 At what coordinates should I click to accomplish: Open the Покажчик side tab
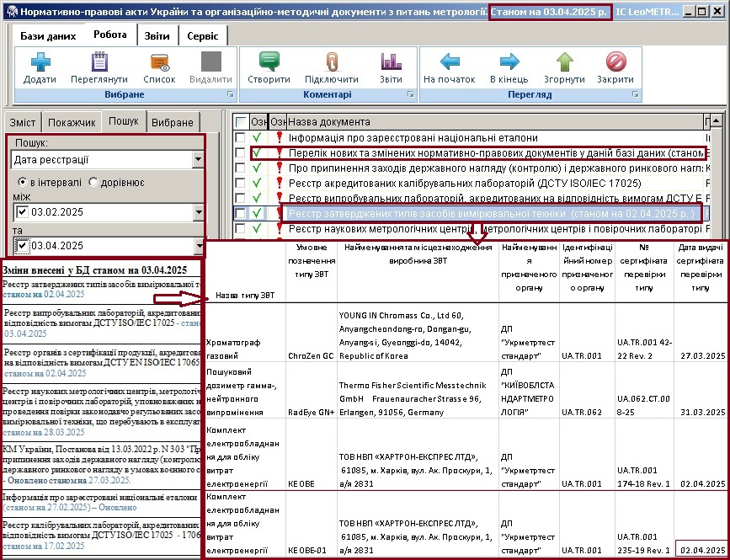[71, 122]
